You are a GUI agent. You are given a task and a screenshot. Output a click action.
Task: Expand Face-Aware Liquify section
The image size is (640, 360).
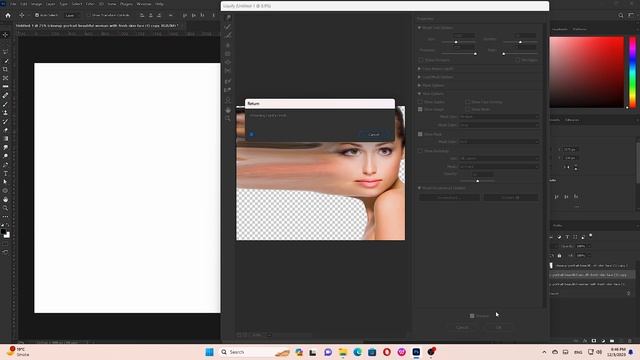coord(419,69)
